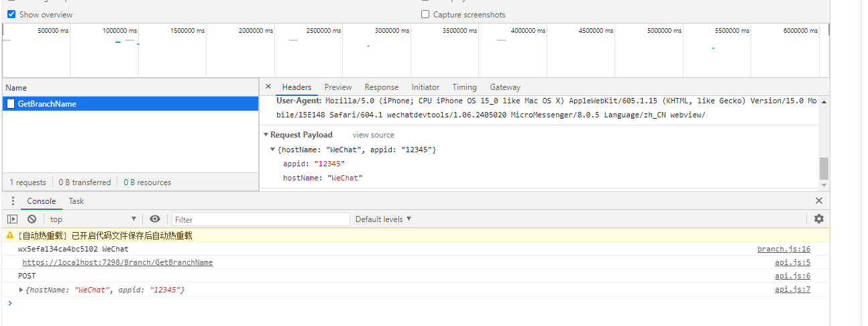Image resolution: width=868 pixels, height=326 pixels.
Task: Focus the console Filter input
Action: click(x=261, y=219)
